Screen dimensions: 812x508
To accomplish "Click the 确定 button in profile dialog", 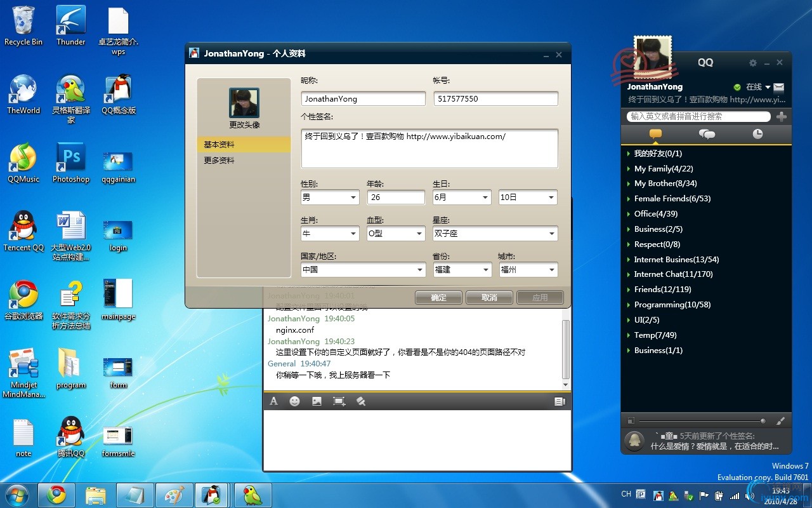I will 438,298.
